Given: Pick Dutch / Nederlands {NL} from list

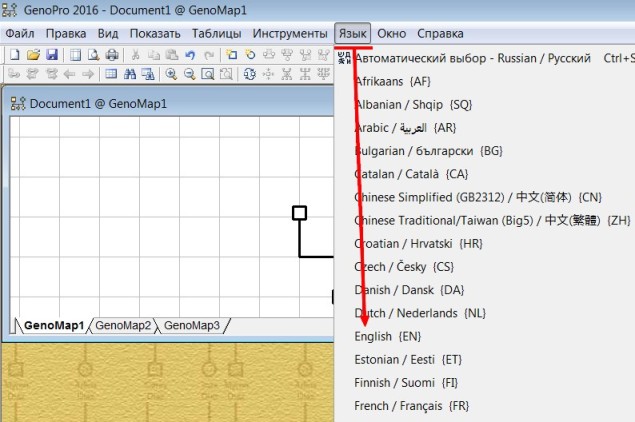Looking at the screenshot, I should (x=420, y=313).
